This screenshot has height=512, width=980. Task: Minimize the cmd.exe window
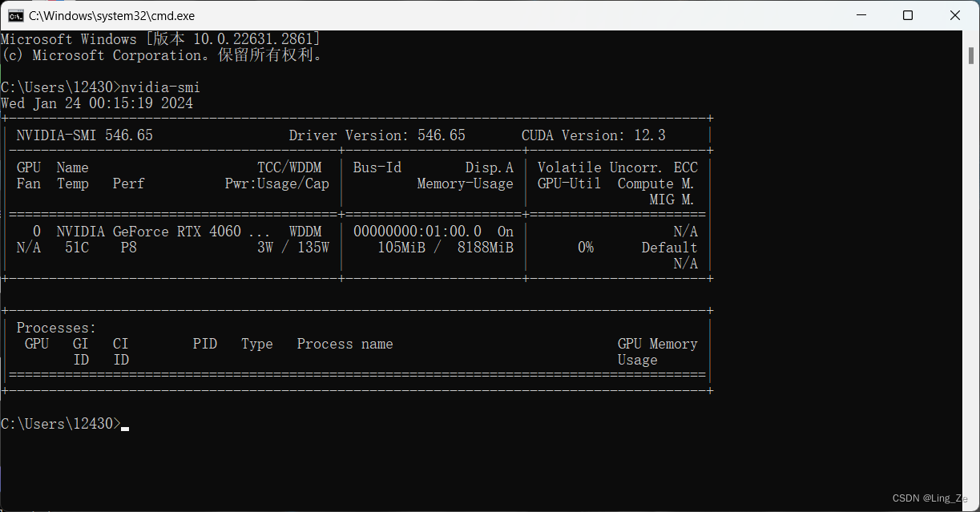(861, 15)
